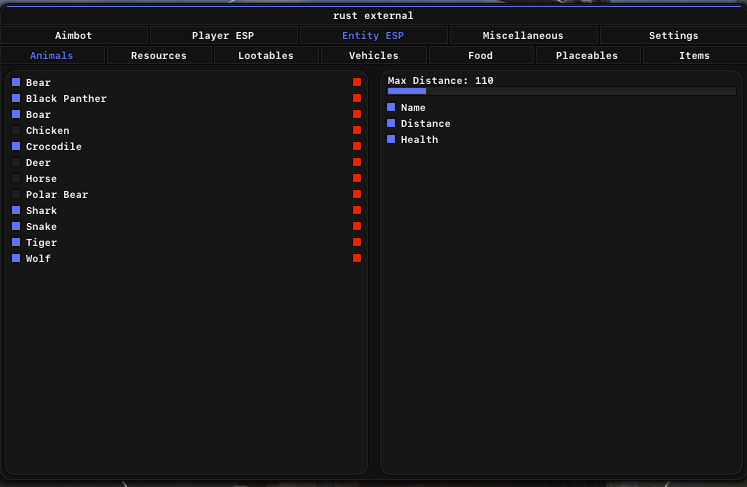Image resolution: width=747 pixels, height=487 pixels.
Task: Open the Aimbot tab
Action: click(x=73, y=35)
